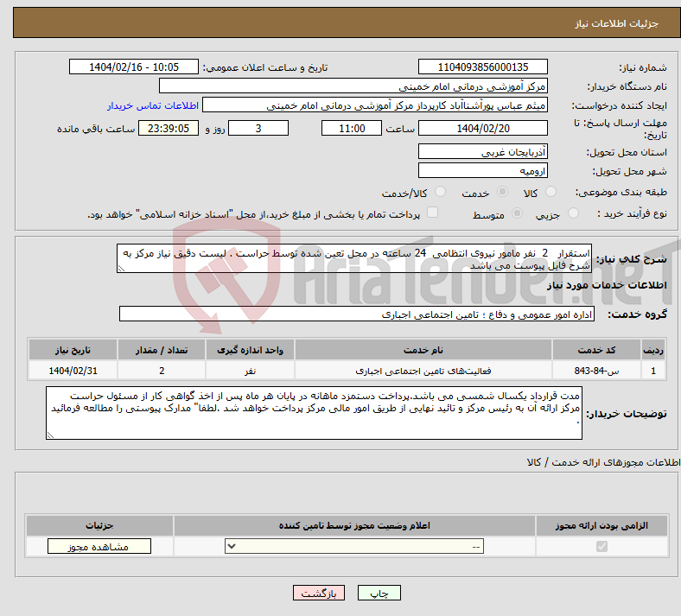
Task: Click the چاپ print button
Action: [379, 593]
